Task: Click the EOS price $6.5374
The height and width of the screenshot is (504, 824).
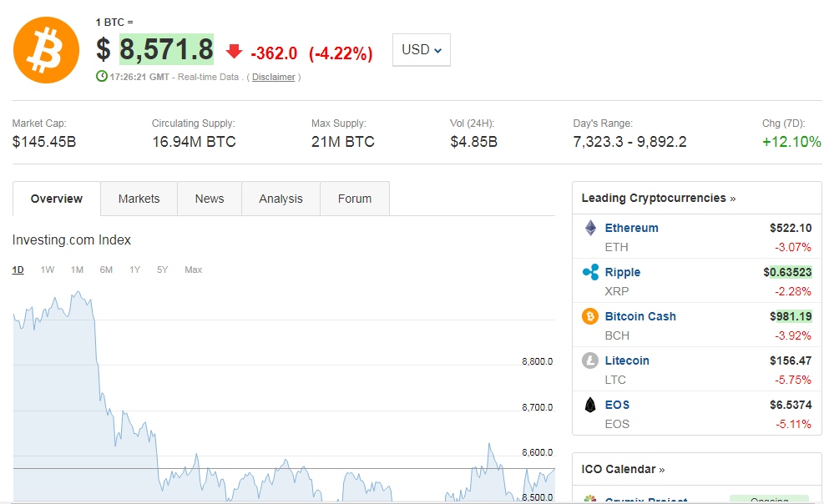Action: point(791,405)
